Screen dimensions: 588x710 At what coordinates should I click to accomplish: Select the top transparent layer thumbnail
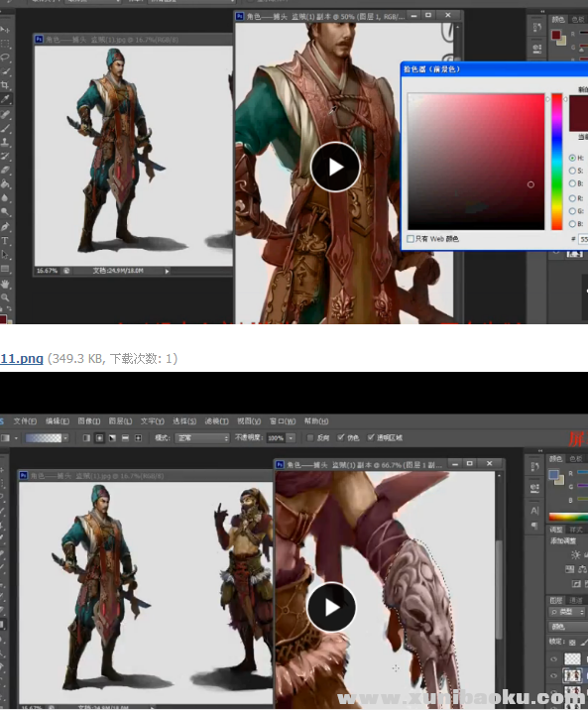[572, 658]
